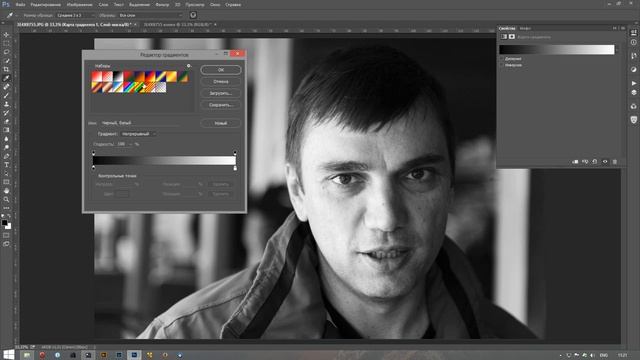The image size is (640, 360).
Task: Switch to the second document tab
Action: click(x=178, y=24)
